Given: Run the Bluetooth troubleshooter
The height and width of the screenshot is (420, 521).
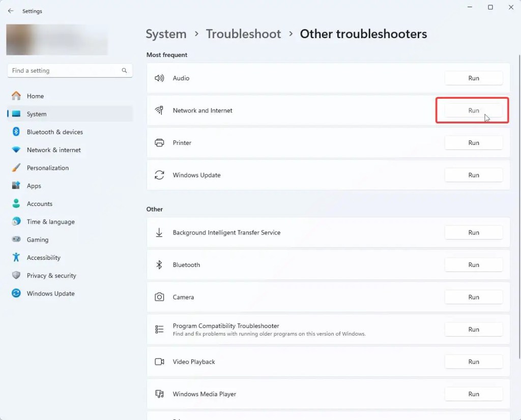Looking at the screenshot, I should [473, 265].
